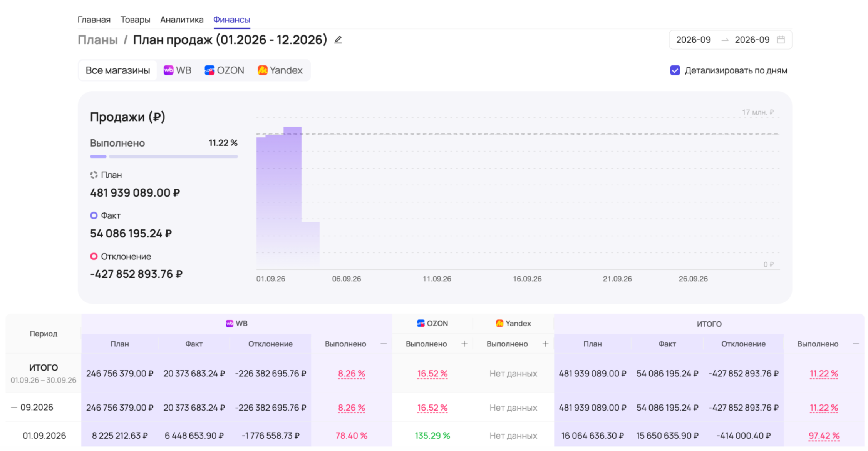Collapse ИТОГО columns with minus icon
This screenshot has width=868, height=451.
(856, 344)
